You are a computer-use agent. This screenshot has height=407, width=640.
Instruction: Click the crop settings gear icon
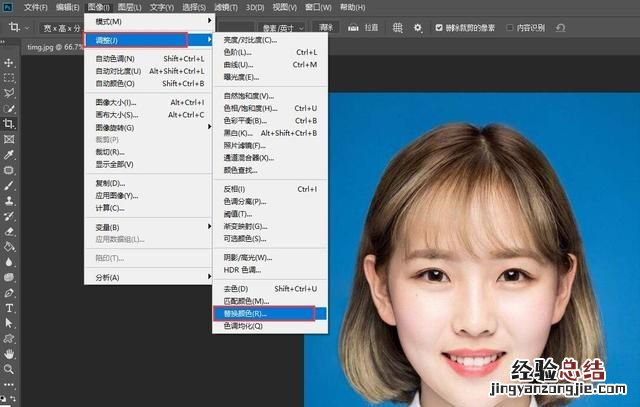(416, 27)
